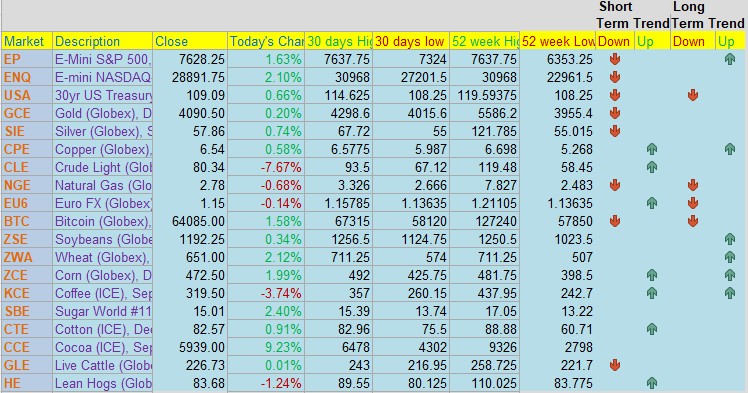Click the short-term down arrow in USA row
This screenshot has width=748, height=393.
click(615, 95)
